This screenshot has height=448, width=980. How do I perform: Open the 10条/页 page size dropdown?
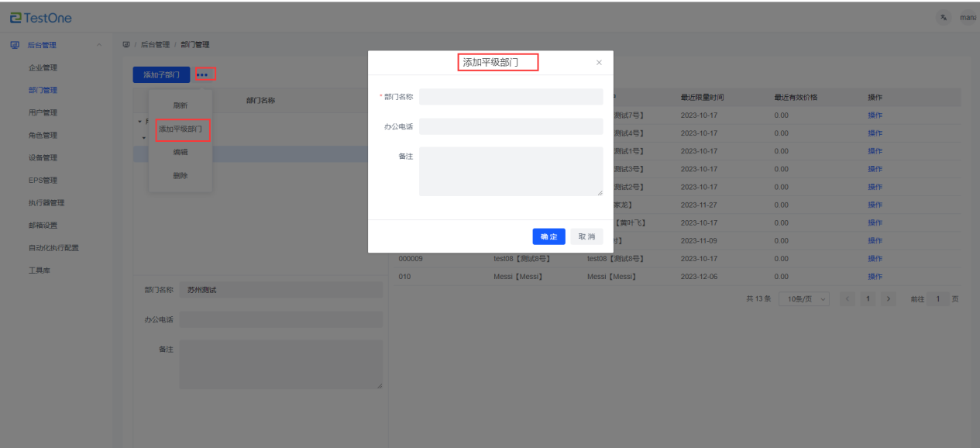click(x=803, y=299)
